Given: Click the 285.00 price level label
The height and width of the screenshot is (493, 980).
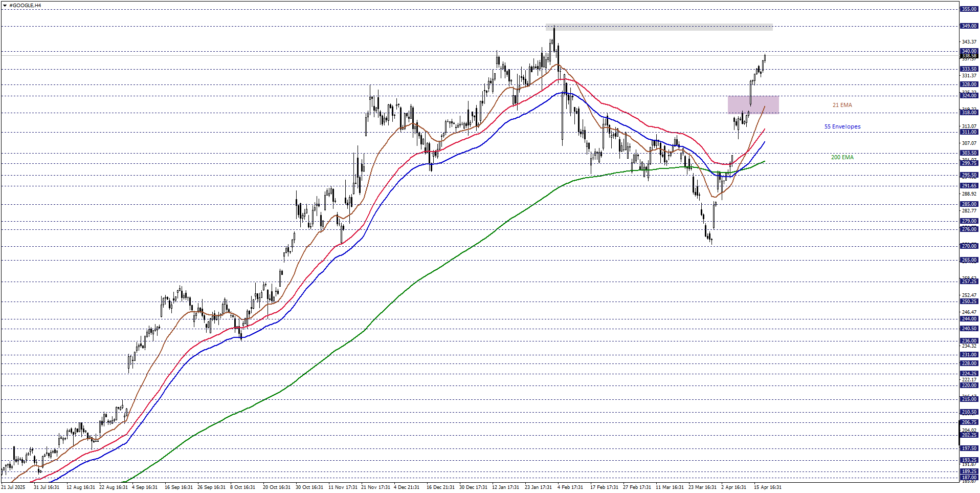Looking at the screenshot, I should click(x=969, y=204).
